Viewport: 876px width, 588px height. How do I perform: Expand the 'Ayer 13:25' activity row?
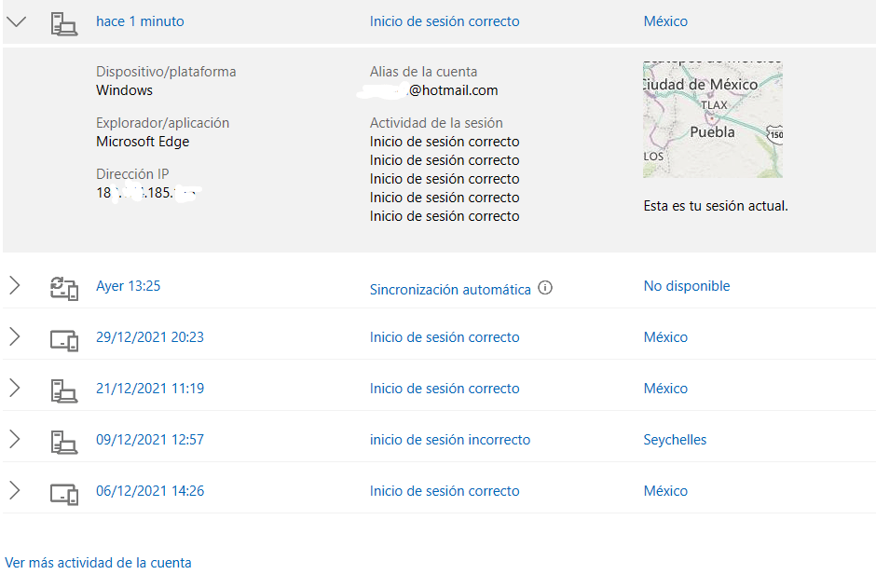point(15,285)
